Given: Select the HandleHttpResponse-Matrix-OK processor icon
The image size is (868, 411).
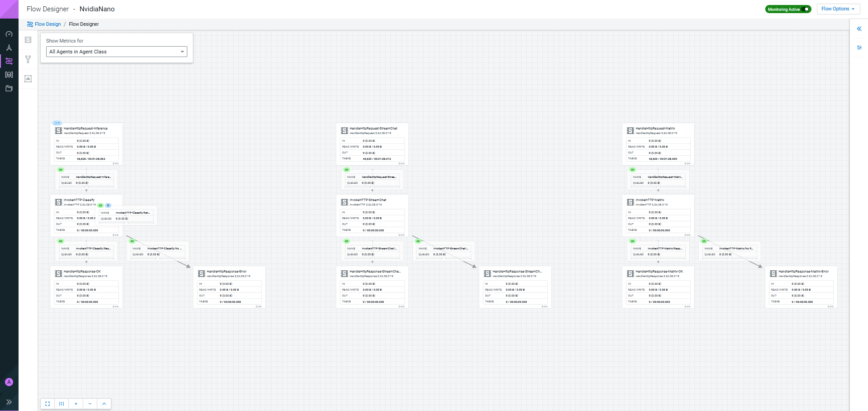Looking at the screenshot, I should [630, 274].
